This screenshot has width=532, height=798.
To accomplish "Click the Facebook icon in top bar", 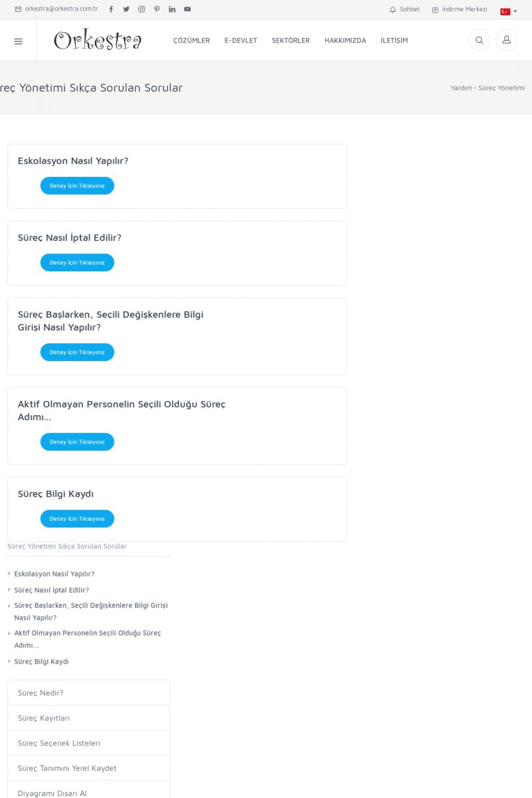I will [x=111, y=9].
